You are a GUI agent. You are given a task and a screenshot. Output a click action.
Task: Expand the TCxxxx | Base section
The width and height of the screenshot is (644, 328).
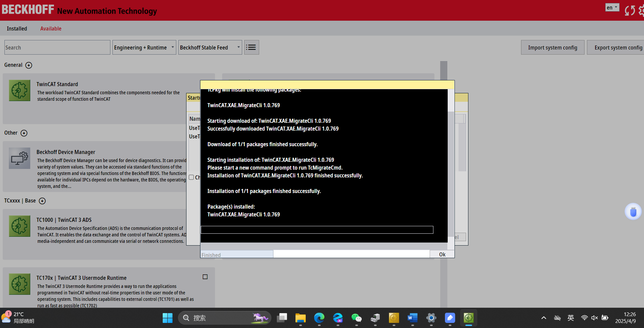click(x=42, y=201)
